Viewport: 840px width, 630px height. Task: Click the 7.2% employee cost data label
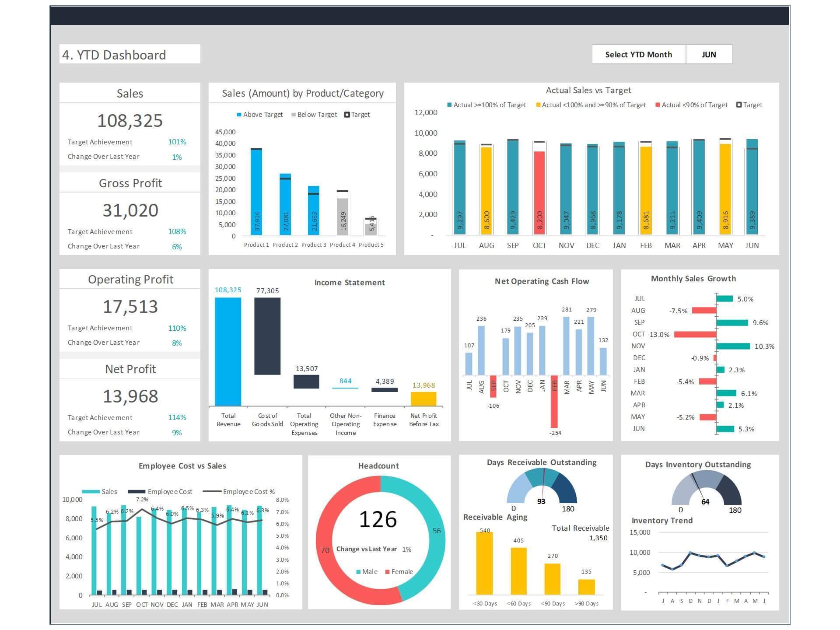pyautogui.click(x=142, y=499)
